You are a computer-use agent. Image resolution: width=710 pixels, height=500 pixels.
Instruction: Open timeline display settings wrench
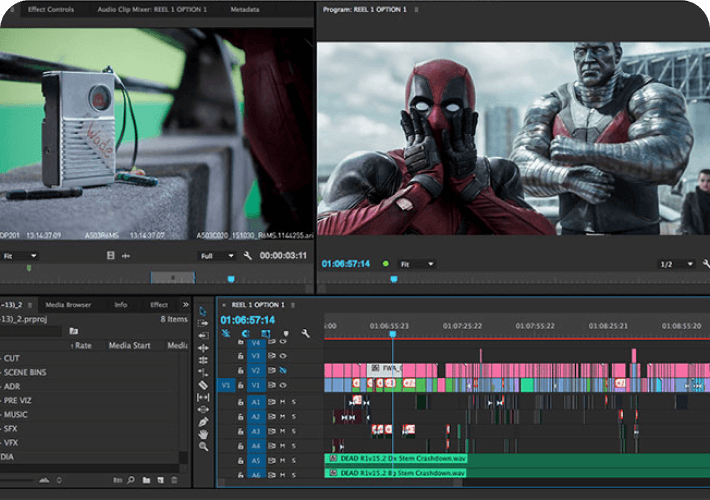[306, 334]
